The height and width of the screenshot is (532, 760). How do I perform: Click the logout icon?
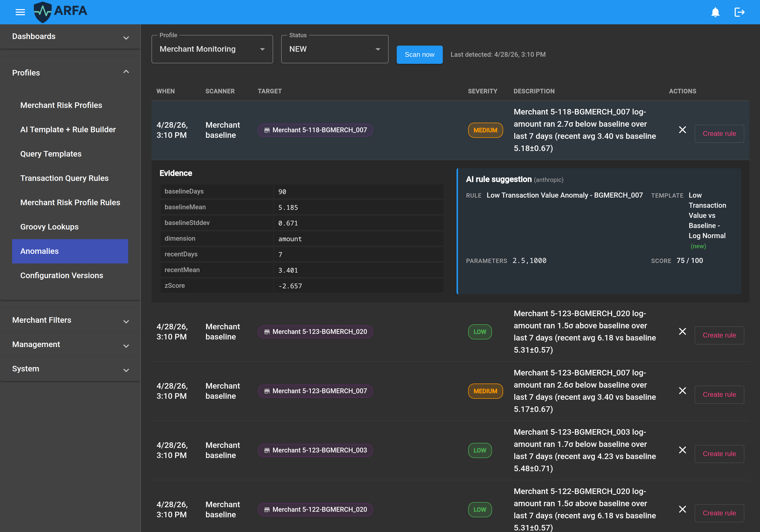[739, 12]
